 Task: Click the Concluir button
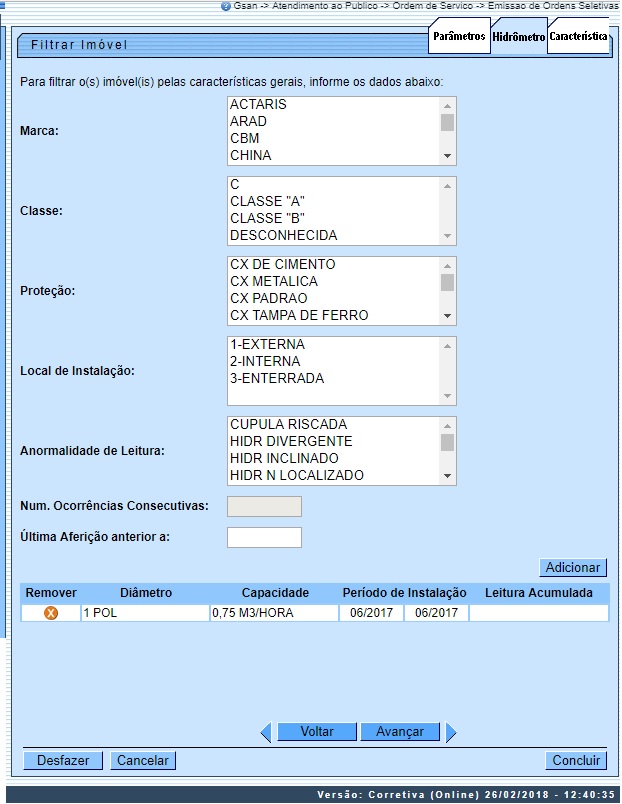pos(576,761)
